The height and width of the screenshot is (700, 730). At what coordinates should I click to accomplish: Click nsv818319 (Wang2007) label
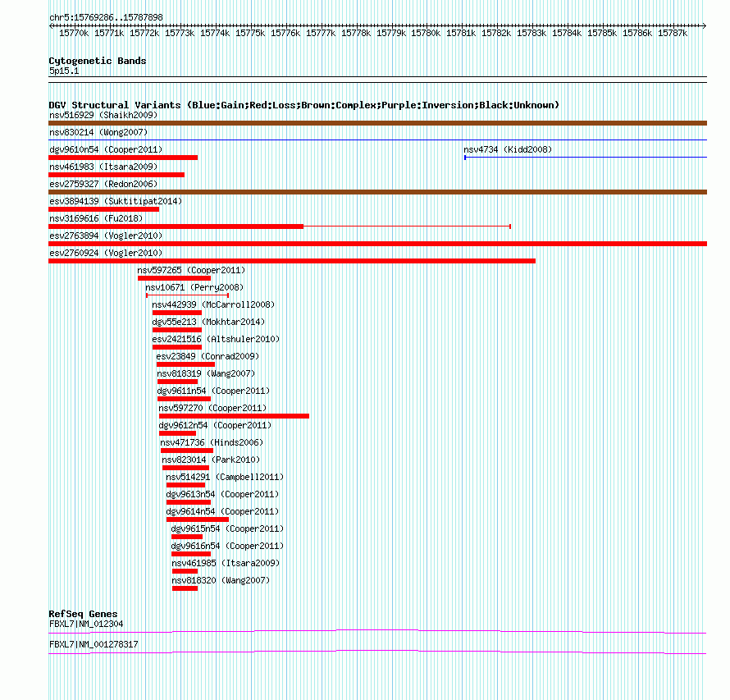click(x=206, y=373)
